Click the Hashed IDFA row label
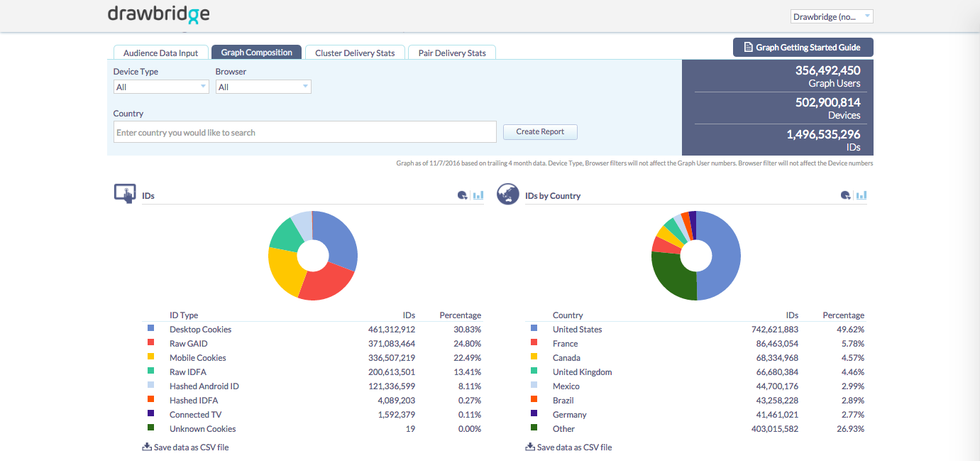 [194, 401]
